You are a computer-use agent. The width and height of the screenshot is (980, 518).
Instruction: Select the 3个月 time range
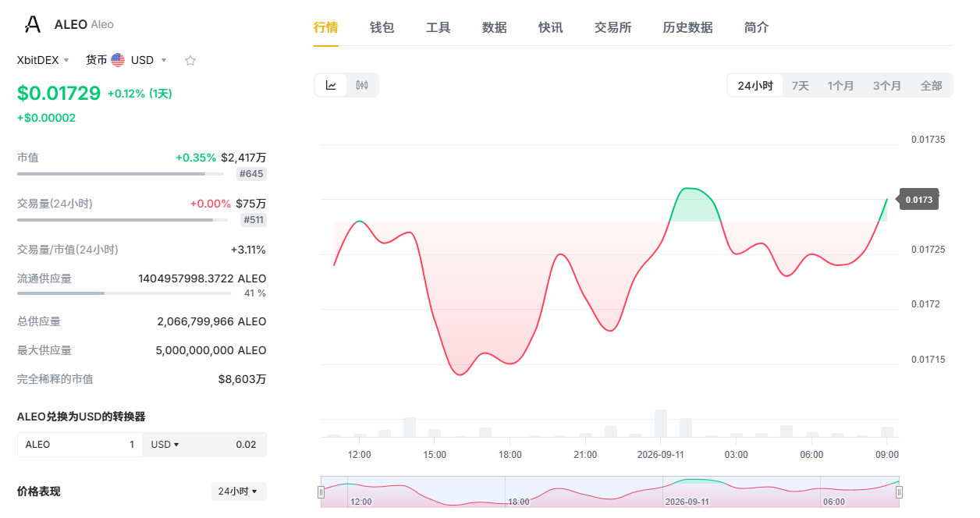pos(887,86)
